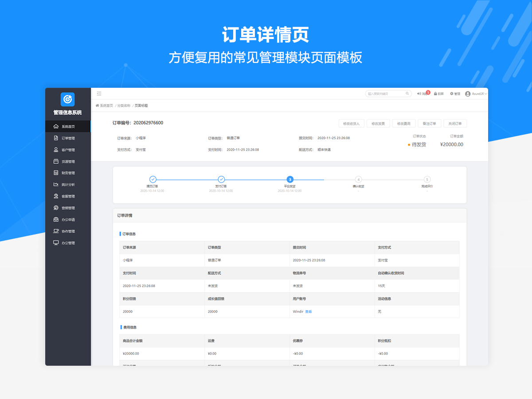Click the search magnifier icon

click(x=407, y=94)
